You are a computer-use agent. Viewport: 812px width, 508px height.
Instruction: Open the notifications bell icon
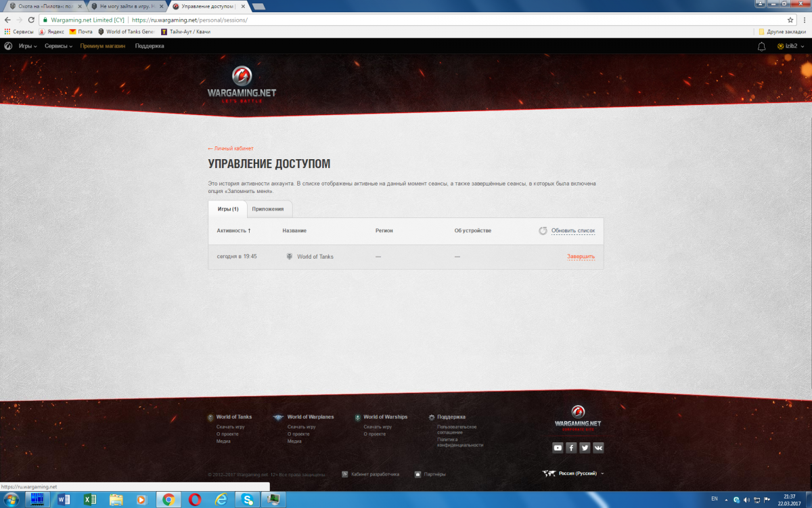761,46
